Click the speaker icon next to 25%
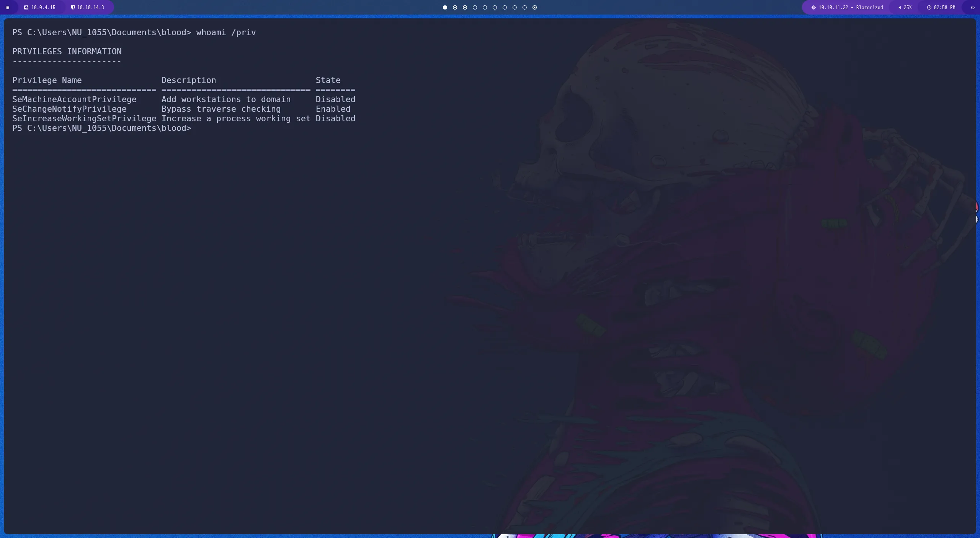 (900, 7)
